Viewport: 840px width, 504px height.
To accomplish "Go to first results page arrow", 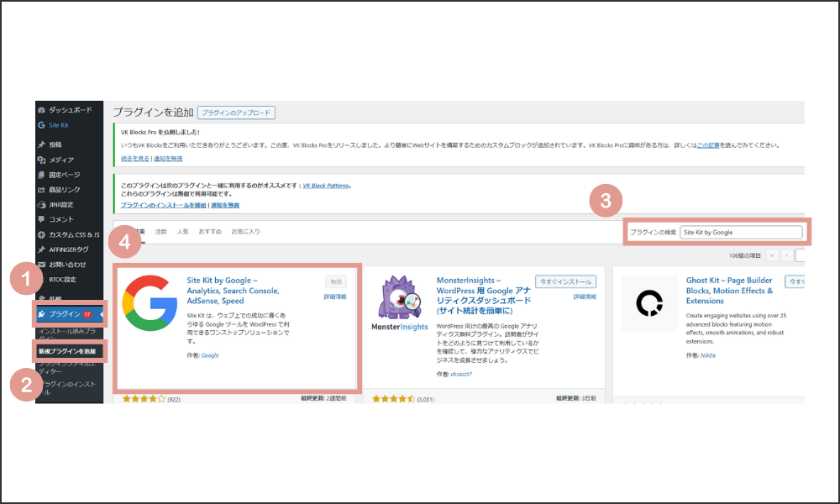I will point(772,255).
